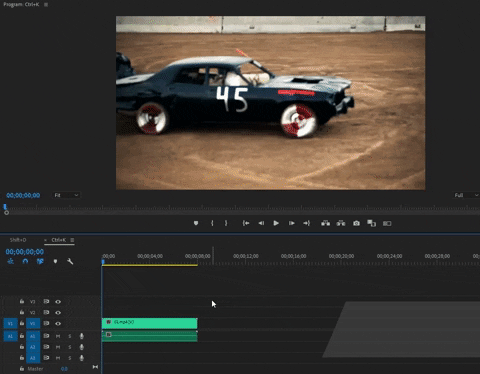Click the timeline timecode field
This screenshot has width=480, height=374.
point(25,252)
